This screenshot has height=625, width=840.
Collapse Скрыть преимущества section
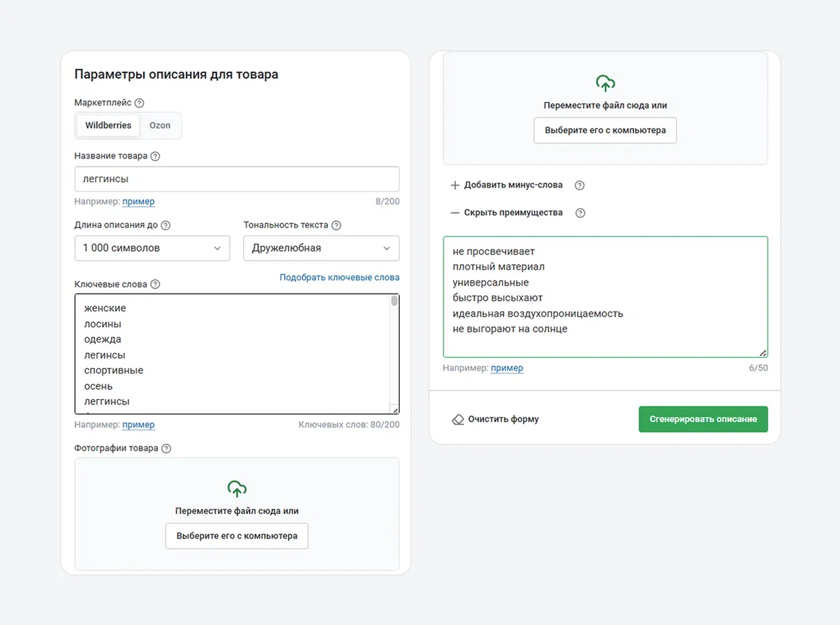click(507, 213)
